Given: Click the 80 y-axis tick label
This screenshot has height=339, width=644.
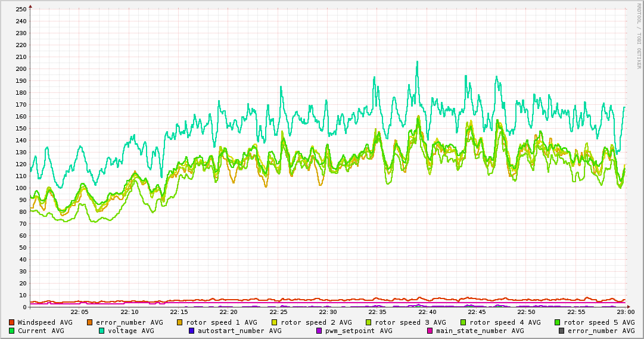Looking at the screenshot, I should (23, 212).
